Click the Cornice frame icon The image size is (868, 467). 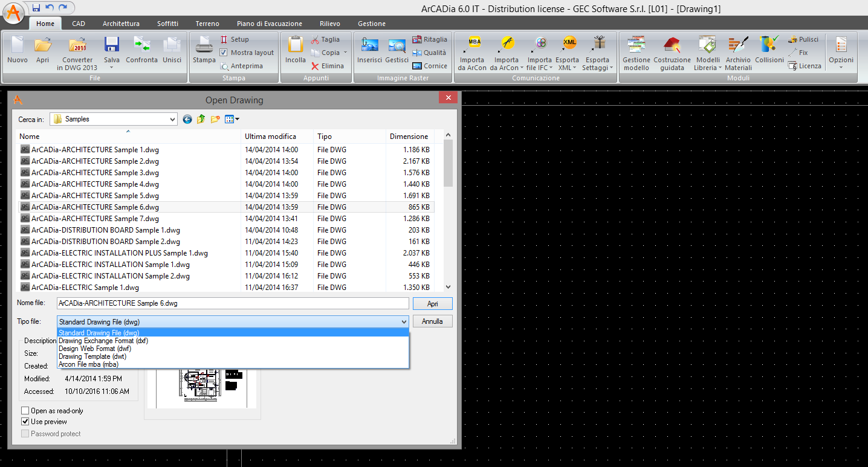point(417,66)
